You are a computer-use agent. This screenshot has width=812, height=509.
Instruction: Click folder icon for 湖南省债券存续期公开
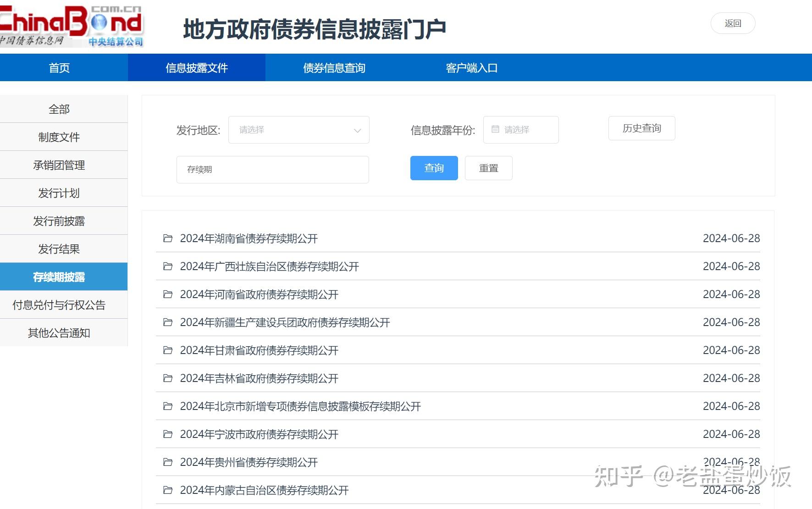pos(168,238)
